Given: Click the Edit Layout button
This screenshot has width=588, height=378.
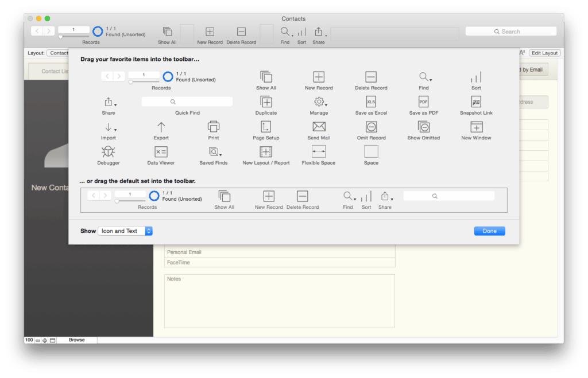Looking at the screenshot, I should (544, 53).
